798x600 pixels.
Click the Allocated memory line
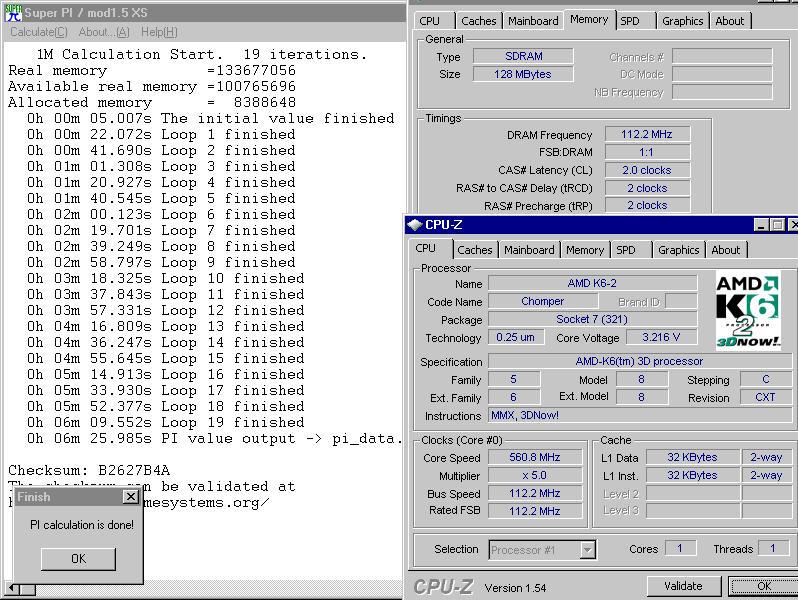tap(152, 102)
